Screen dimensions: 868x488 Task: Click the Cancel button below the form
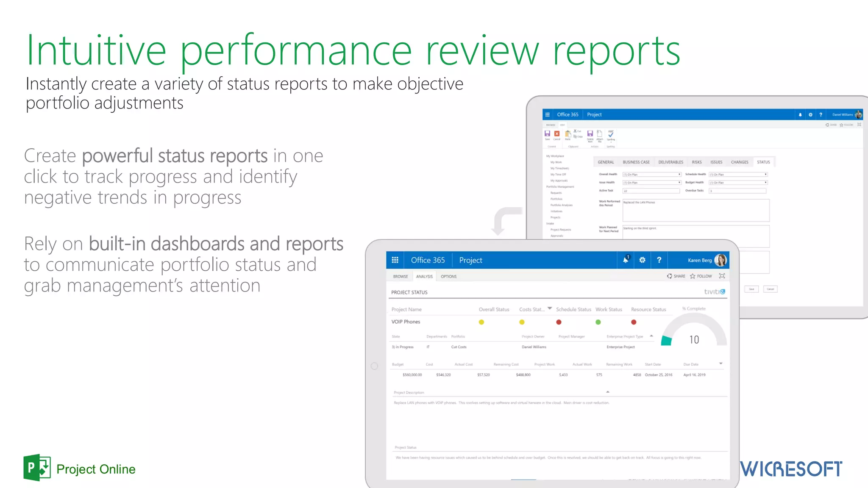pyautogui.click(x=771, y=289)
